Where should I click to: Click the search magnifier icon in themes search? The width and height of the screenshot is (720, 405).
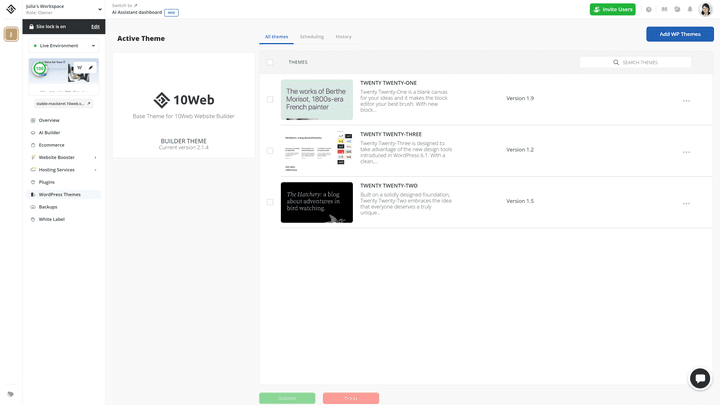pyautogui.click(x=616, y=62)
